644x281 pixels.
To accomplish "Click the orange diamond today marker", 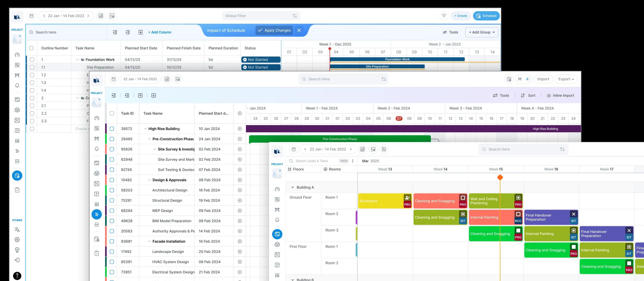I will (x=500, y=178).
